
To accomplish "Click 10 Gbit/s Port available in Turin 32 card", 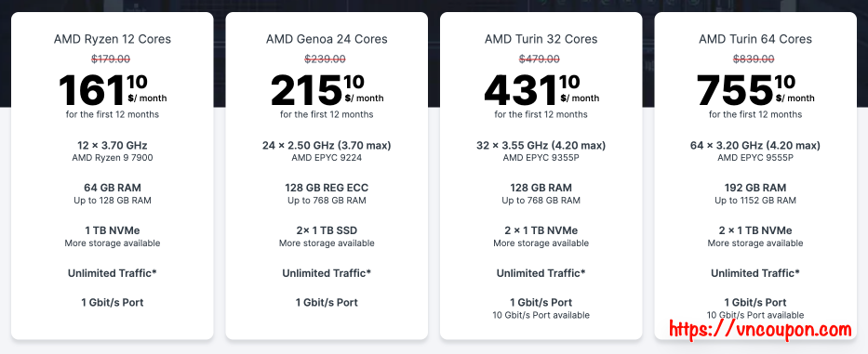I will [x=541, y=315].
